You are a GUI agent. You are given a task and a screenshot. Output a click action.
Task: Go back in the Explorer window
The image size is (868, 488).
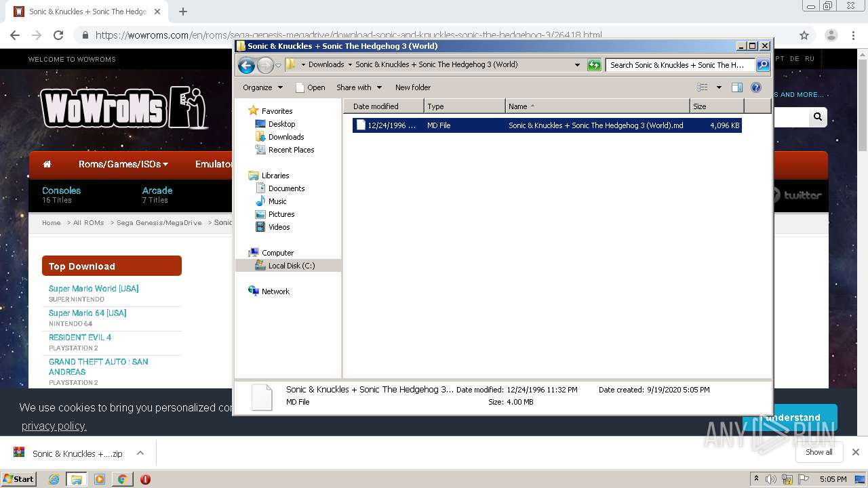pyautogui.click(x=246, y=65)
